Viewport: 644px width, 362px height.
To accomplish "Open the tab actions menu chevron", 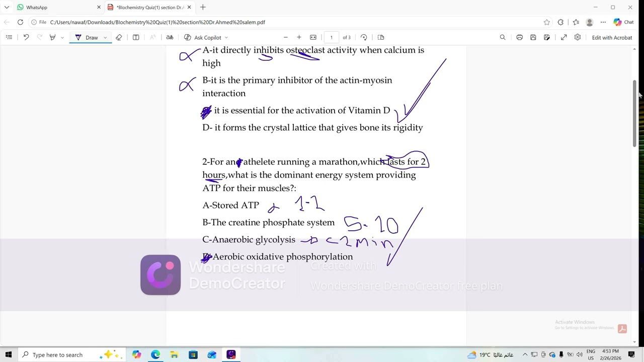I will (7, 7).
